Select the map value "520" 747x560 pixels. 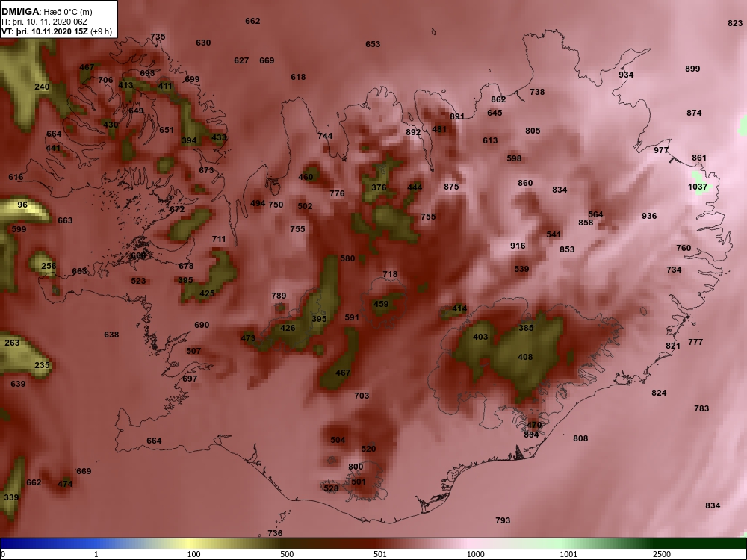[x=368, y=449]
